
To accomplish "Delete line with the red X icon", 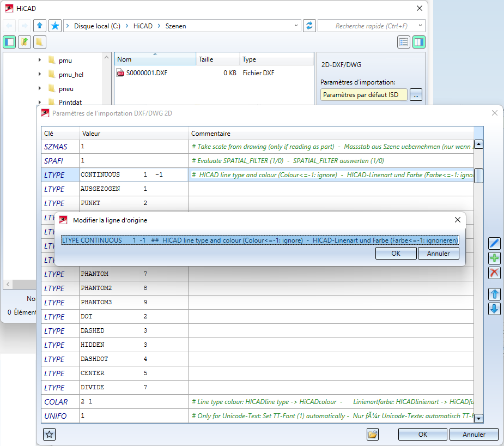I will tap(494, 273).
